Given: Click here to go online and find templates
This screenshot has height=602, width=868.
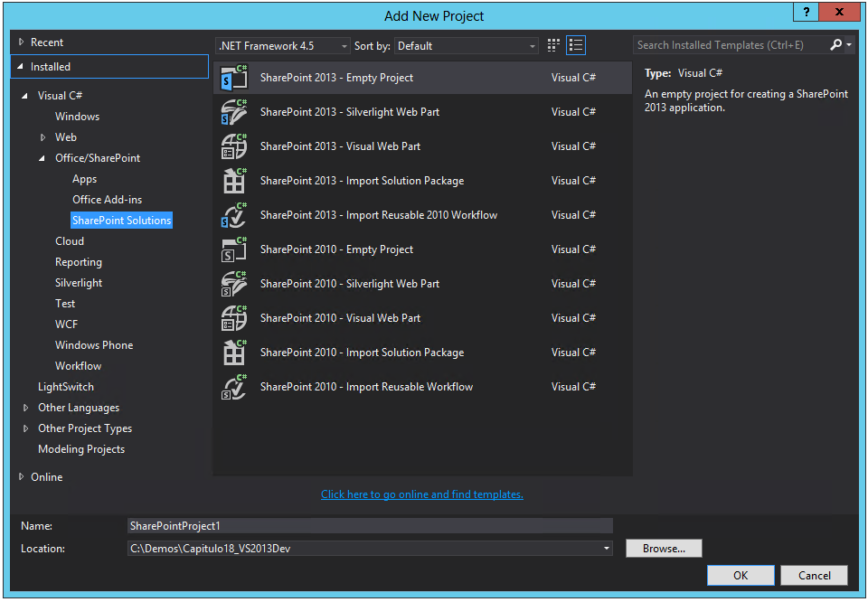Looking at the screenshot, I should point(421,494).
